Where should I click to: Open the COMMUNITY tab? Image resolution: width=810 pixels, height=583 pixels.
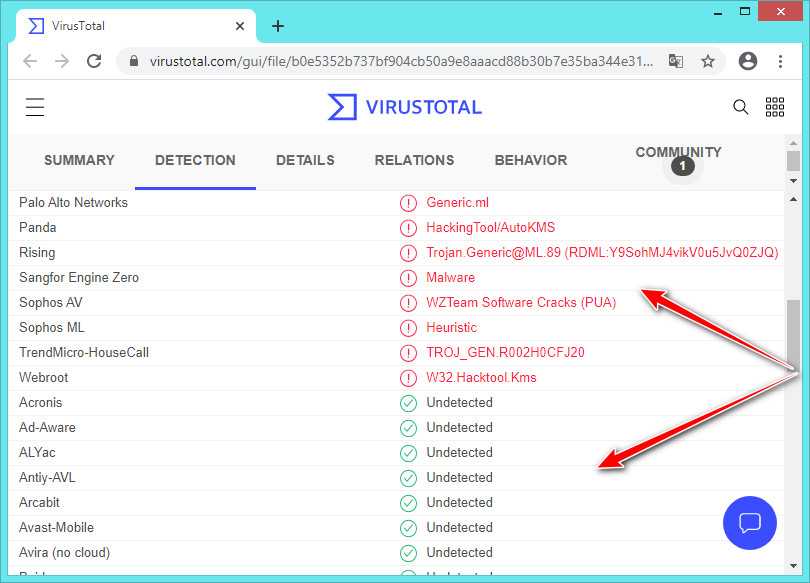678,152
